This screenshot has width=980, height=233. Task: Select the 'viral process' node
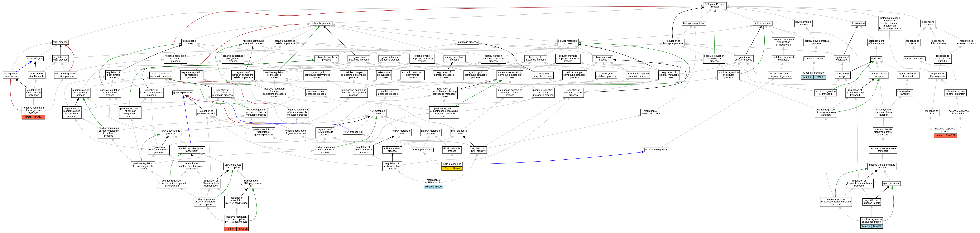tap(60, 42)
